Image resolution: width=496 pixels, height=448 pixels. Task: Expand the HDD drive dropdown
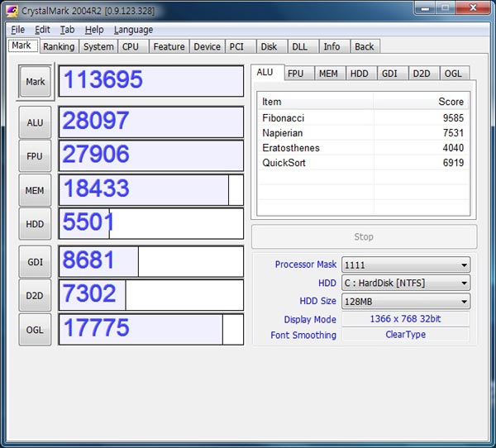point(406,283)
